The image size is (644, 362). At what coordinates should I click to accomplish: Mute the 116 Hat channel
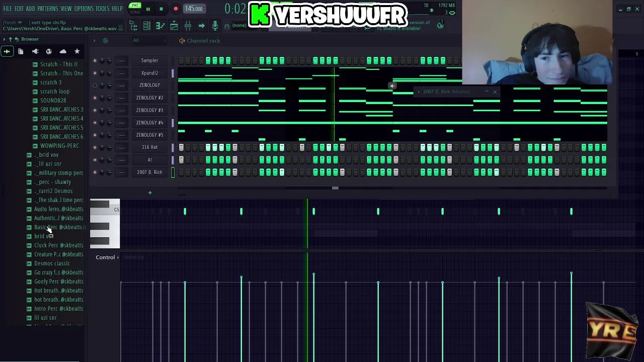(95, 147)
